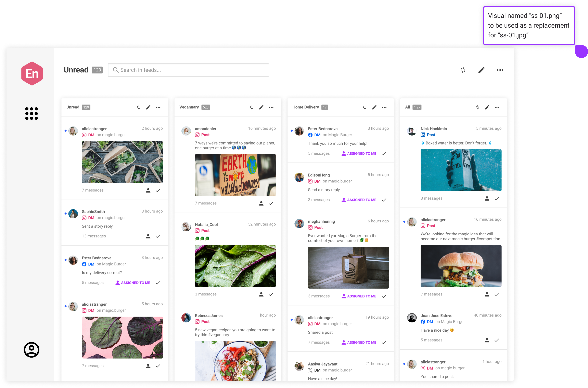588x388 pixels.
Task: Click the Search in feeds input field
Action: click(188, 70)
